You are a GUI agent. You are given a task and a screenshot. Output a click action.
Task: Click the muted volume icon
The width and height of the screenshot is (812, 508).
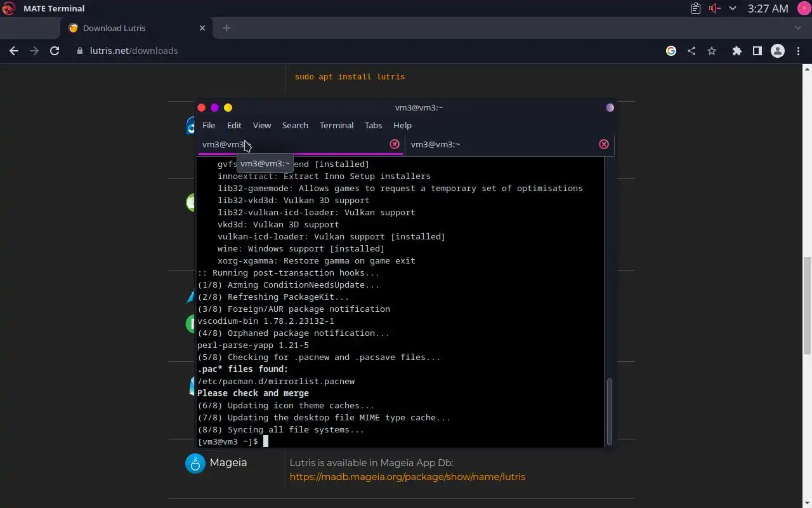tap(715, 8)
